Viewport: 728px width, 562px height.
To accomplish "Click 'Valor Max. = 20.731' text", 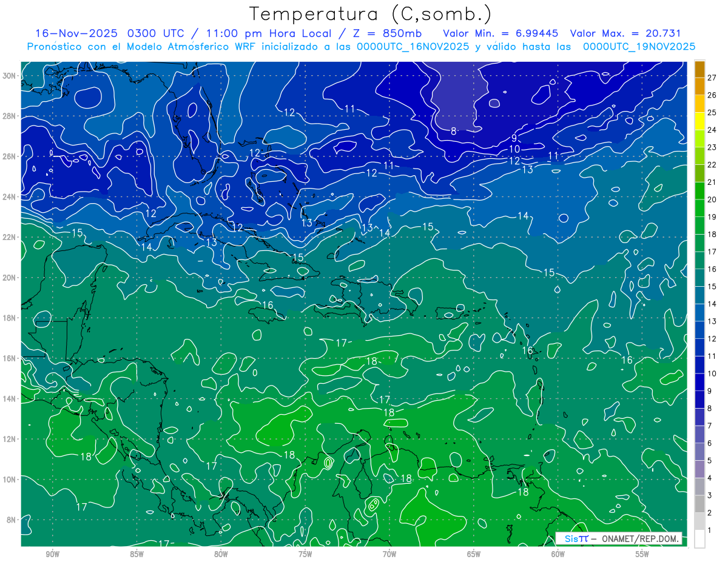I will 625,33.
